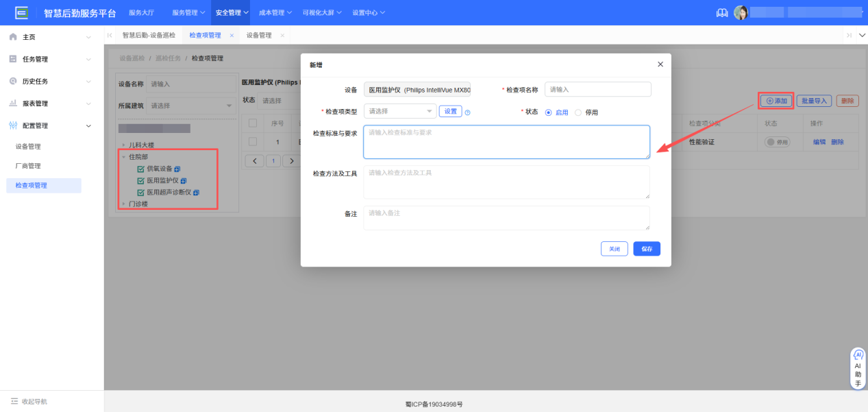Open the 检查项类型 dropdown
Screen dimensions: 868x412
pyautogui.click(x=401, y=110)
